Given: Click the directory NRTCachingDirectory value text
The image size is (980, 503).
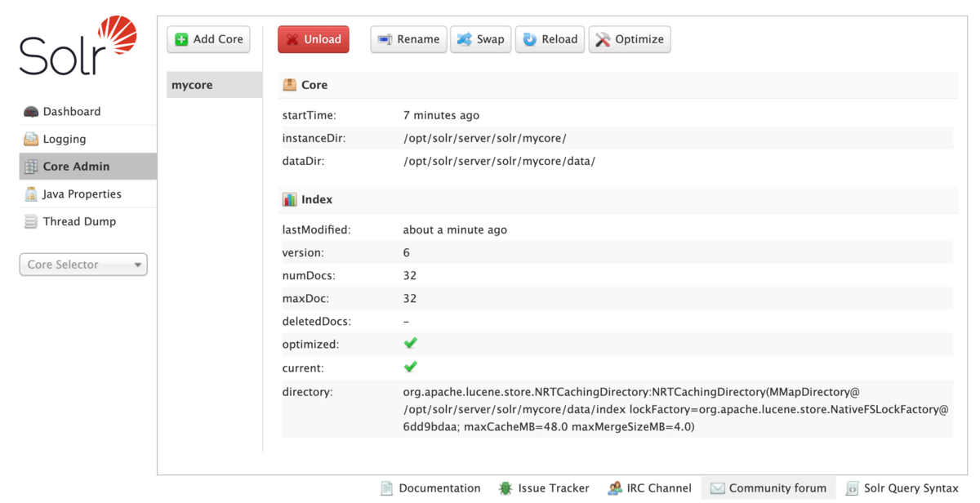Looking at the screenshot, I should pyautogui.click(x=676, y=409).
